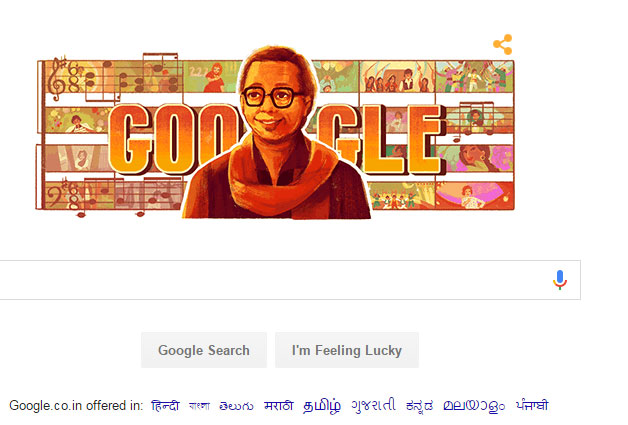Screen dimensions: 628x425
Task: Switch language to Kannada (ಕನ್ನಡ)
Action: coord(419,406)
